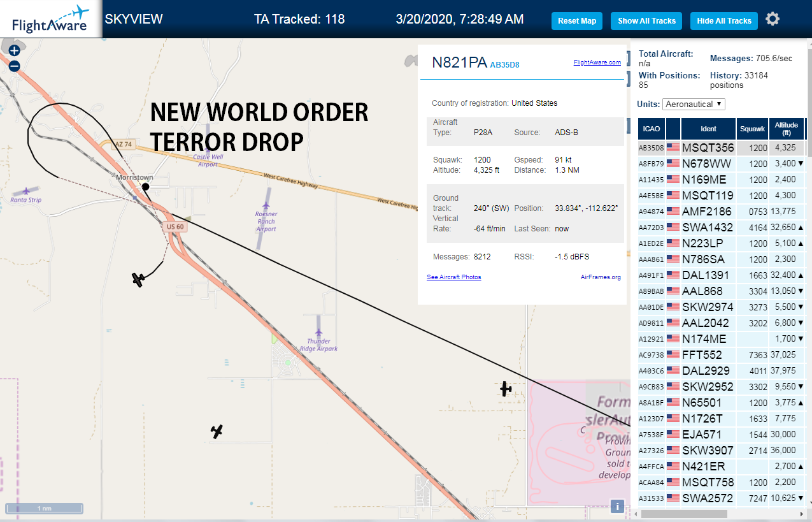Viewport: 812px width, 522px height.
Task: Select the AAL2042 aircraft row
Action: [x=722, y=323]
